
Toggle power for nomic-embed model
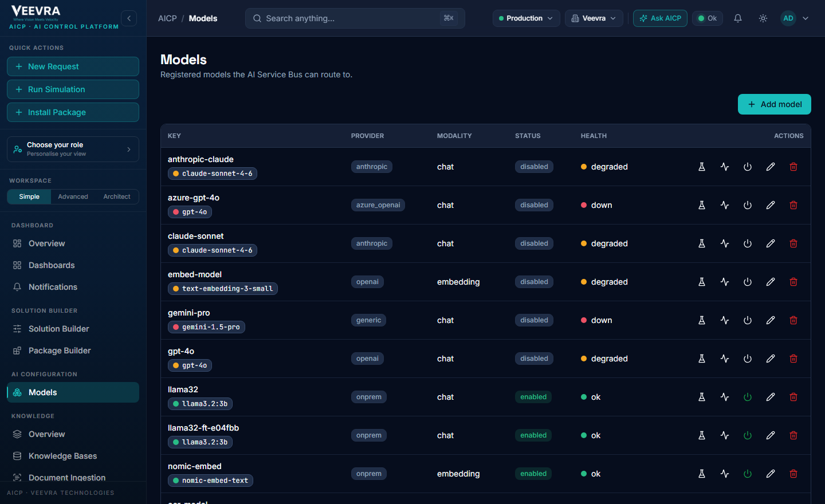point(748,474)
